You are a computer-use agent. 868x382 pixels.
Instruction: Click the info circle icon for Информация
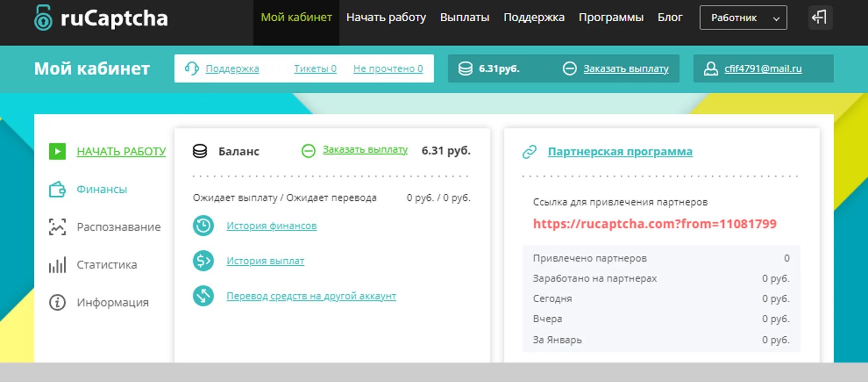pos(57,302)
